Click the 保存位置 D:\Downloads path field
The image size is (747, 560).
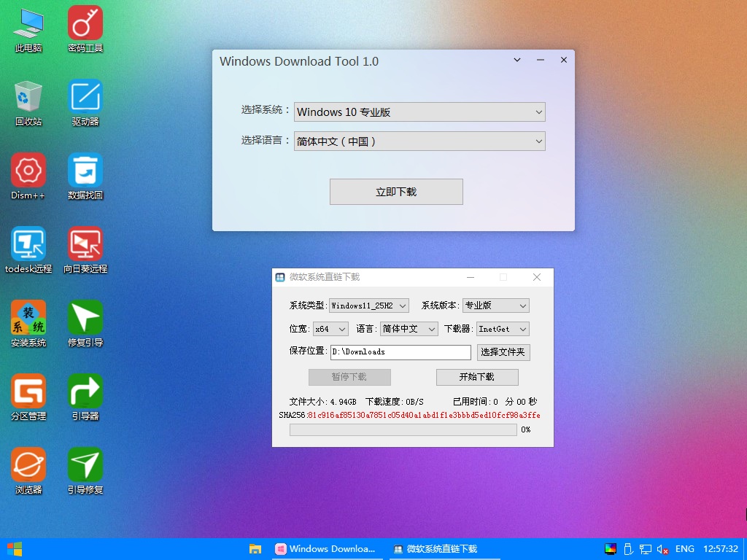[x=400, y=352]
